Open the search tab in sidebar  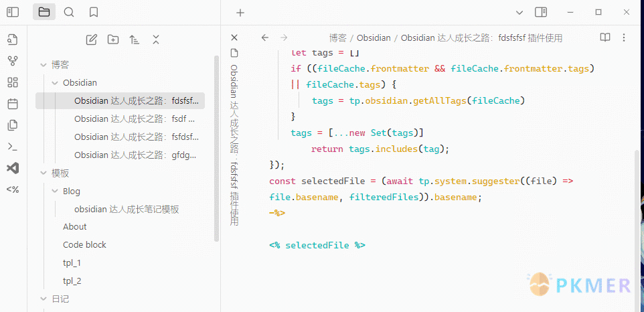point(69,12)
